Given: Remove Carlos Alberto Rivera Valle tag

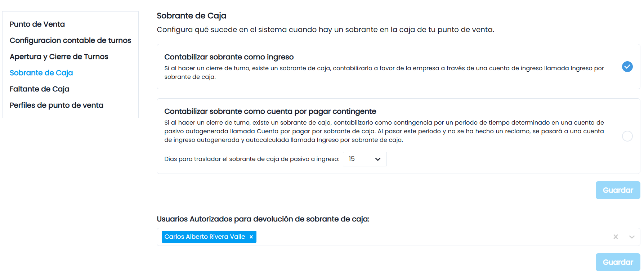Looking at the screenshot, I should (x=251, y=237).
